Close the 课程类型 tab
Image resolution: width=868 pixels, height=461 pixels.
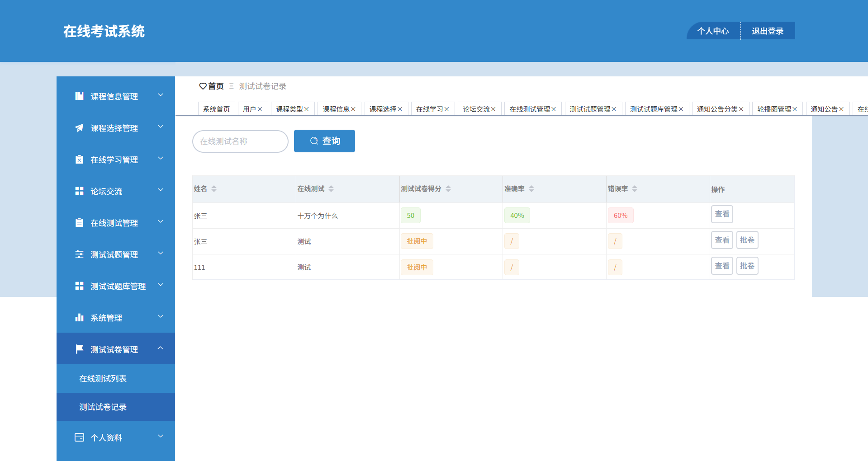pyautogui.click(x=306, y=109)
